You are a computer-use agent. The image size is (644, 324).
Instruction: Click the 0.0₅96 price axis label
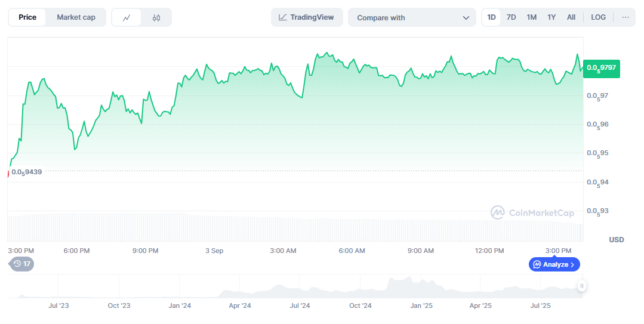tap(597, 125)
